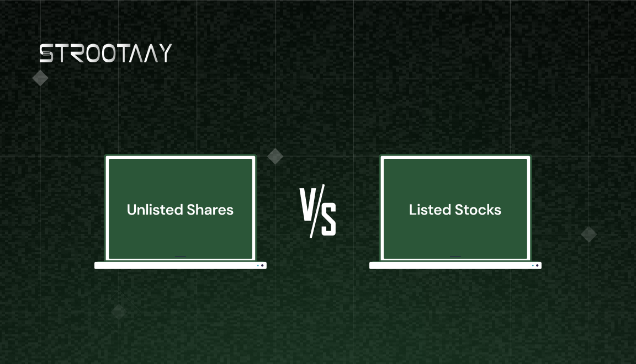Click the STROOTAAY logo
The width and height of the screenshot is (636, 364).
tap(105, 53)
